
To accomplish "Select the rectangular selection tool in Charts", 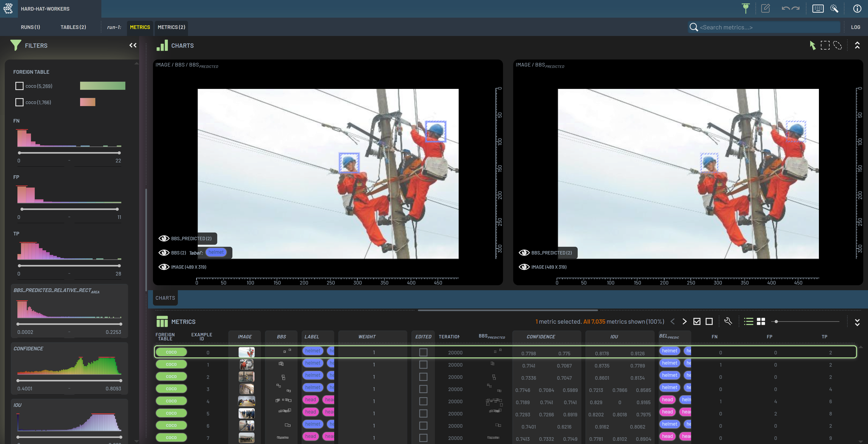I will pos(825,45).
